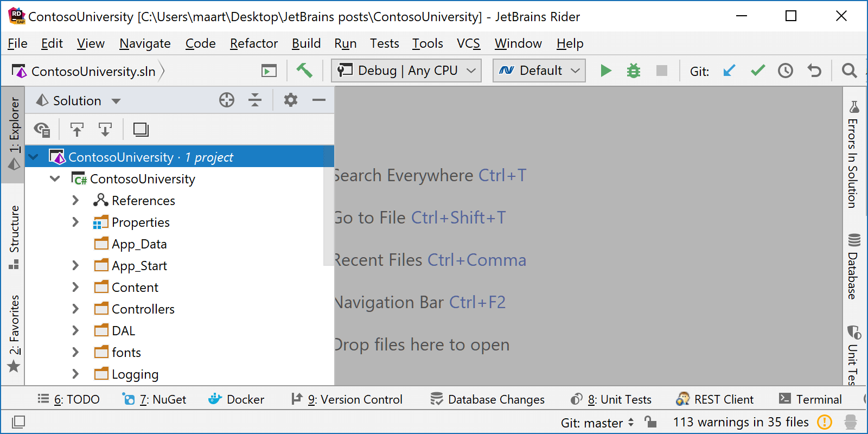Toggle the Structure side panel
The image size is (868, 434).
pyautogui.click(x=14, y=237)
